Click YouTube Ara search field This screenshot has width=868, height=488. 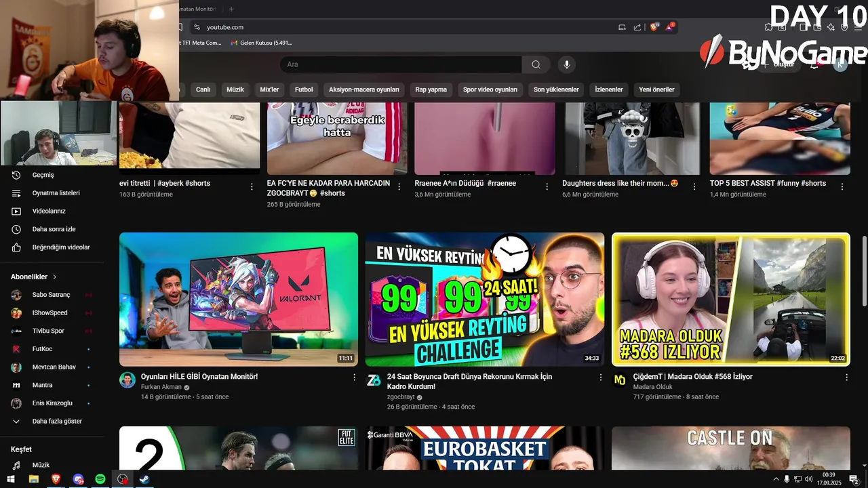click(x=401, y=64)
